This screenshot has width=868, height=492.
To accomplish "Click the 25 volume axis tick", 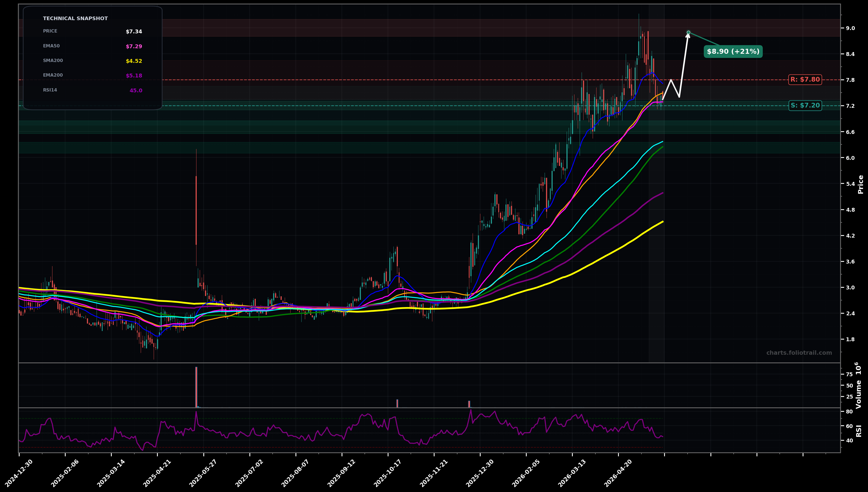I will tap(849, 397).
